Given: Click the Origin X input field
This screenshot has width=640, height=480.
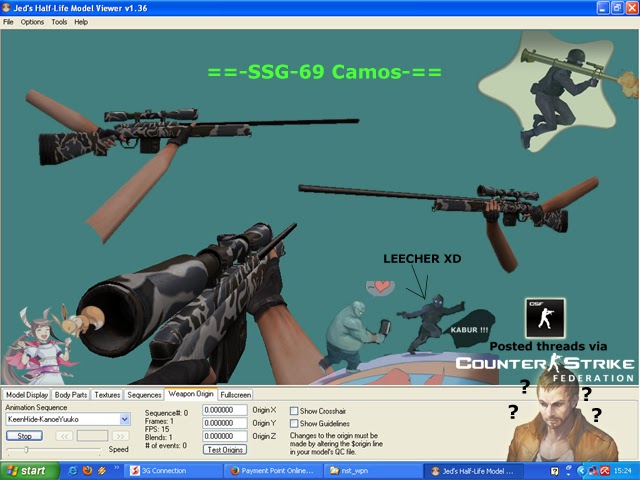Looking at the screenshot, I should tap(225, 410).
